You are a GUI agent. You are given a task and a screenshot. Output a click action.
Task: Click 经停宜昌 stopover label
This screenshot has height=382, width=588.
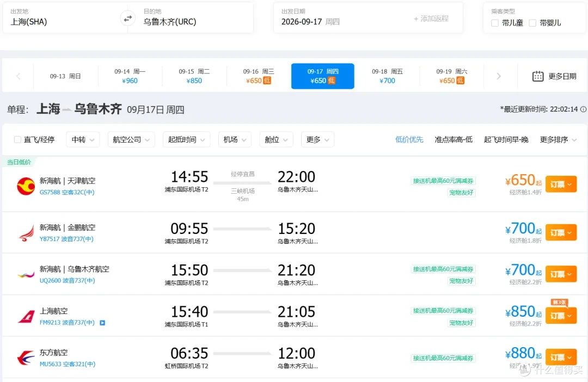[243, 174]
